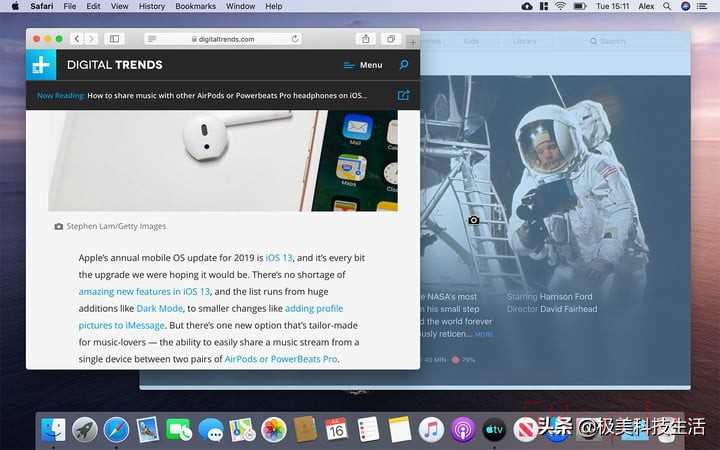The height and width of the screenshot is (450, 720).
Task: Open the History menu
Action: coord(152,6)
